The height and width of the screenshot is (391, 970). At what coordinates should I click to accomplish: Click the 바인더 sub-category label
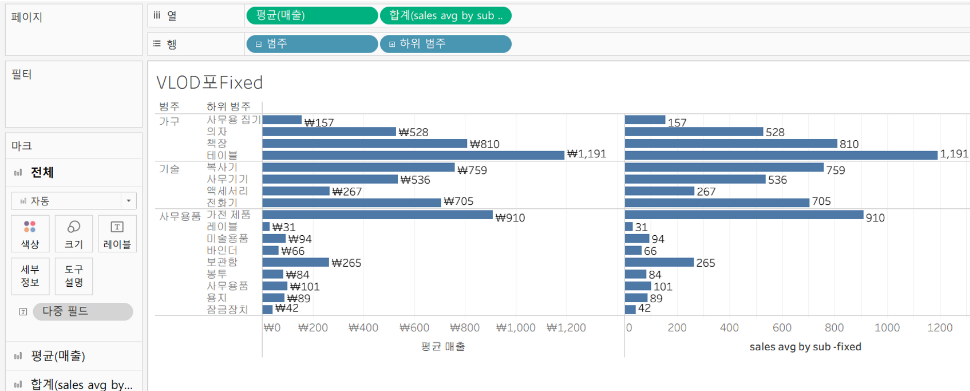click(x=222, y=250)
